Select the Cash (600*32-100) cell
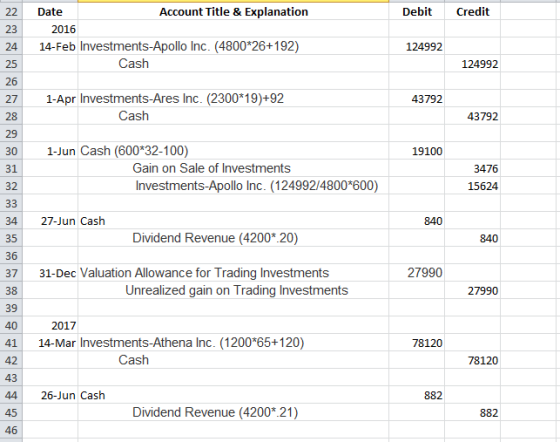Image resolution: width=560 pixels, height=442 pixels. pos(233,151)
